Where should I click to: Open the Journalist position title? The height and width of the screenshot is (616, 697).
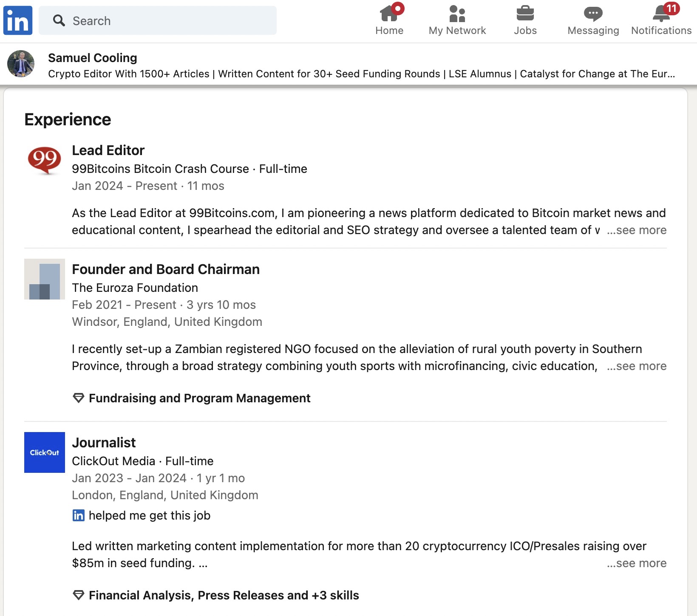104,443
